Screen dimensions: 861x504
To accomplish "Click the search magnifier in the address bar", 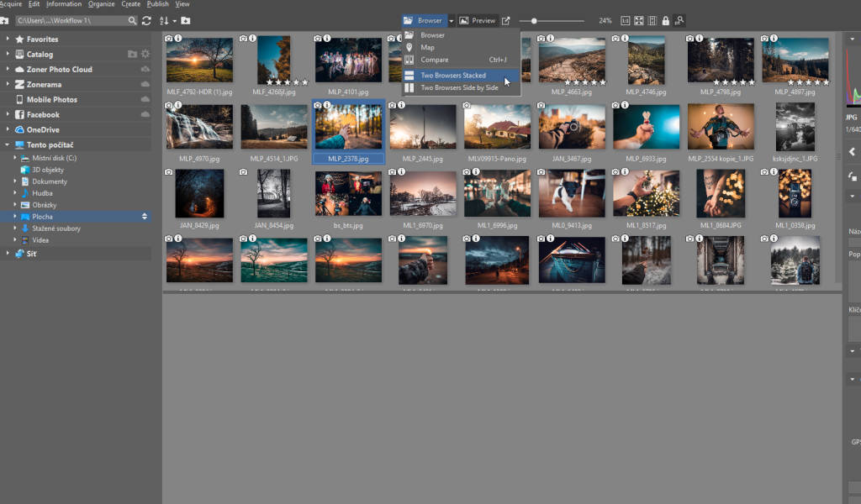I will (133, 20).
